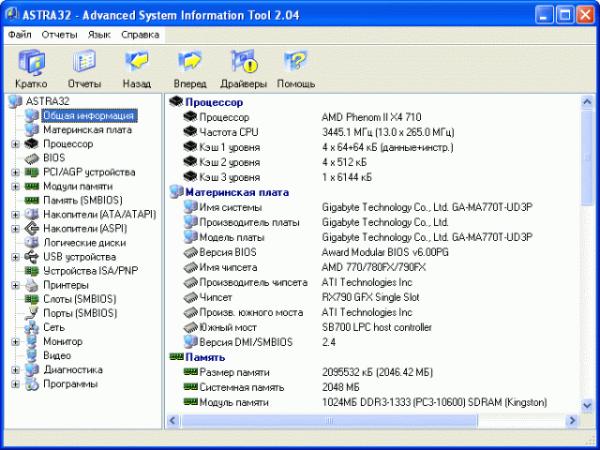Image resolution: width=600 pixels, height=450 pixels.
Task: Expand the PCI/AGP устройства tree node
Action: [x=15, y=172]
